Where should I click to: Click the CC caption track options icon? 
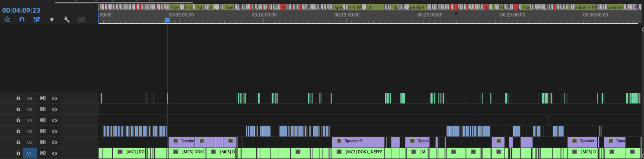(x=81, y=19)
